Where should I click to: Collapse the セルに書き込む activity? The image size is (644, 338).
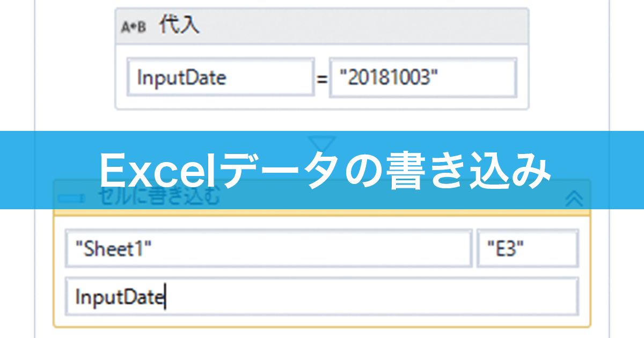pyautogui.click(x=575, y=199)
